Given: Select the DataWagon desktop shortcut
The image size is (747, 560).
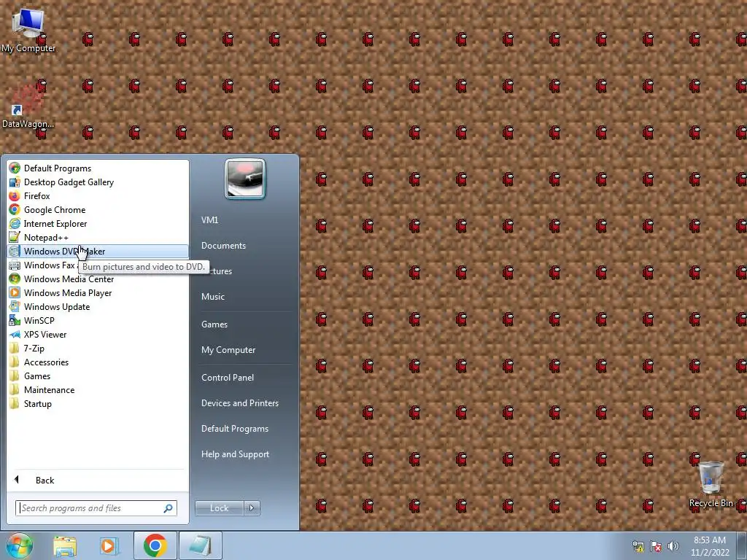Looking at the screenshot, I should 28,107.
